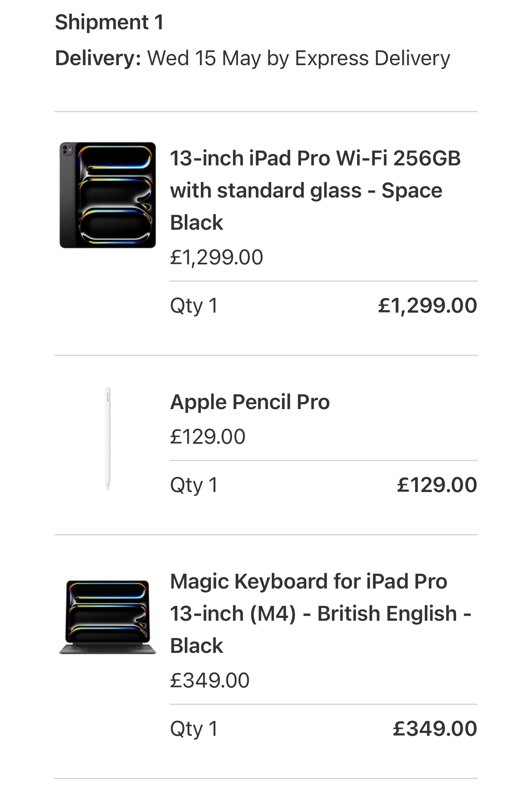
Task: Click the Magic Keyboard unit price £349.00
Action: (210, 681)
